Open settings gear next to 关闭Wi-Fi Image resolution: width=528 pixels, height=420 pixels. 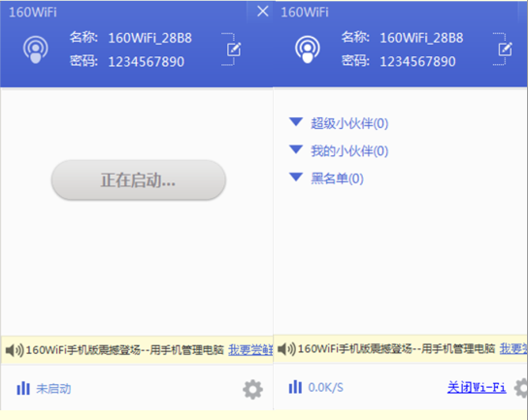[x=521, y=388]
